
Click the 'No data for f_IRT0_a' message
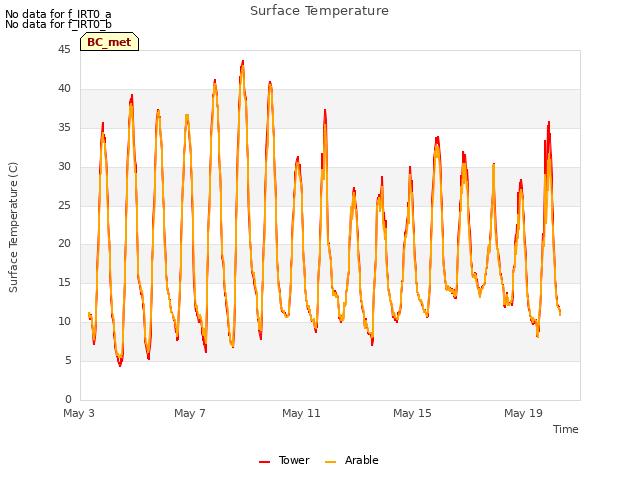[x=58, y=14]
